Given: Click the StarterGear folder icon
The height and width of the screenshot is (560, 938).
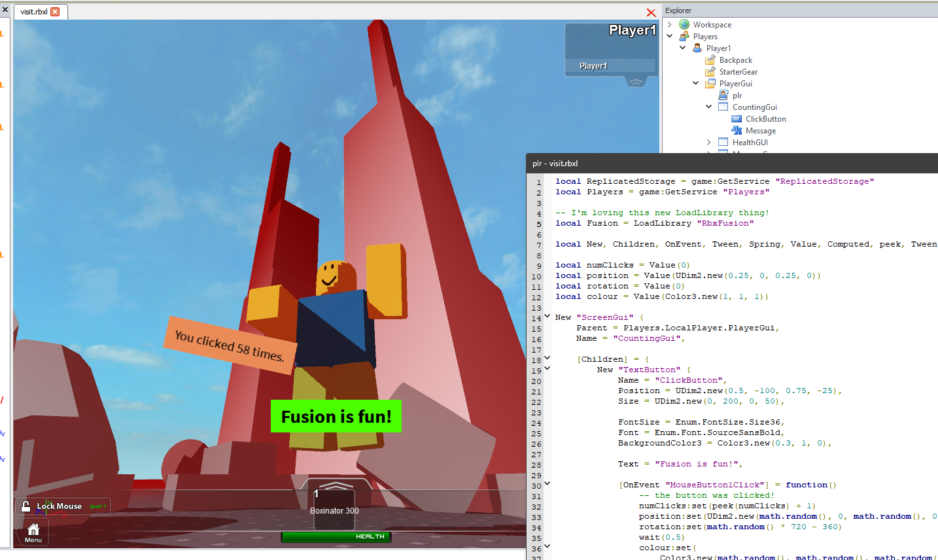Looking at the screenshot, I should pyautogui.click(x=710, y=71).
